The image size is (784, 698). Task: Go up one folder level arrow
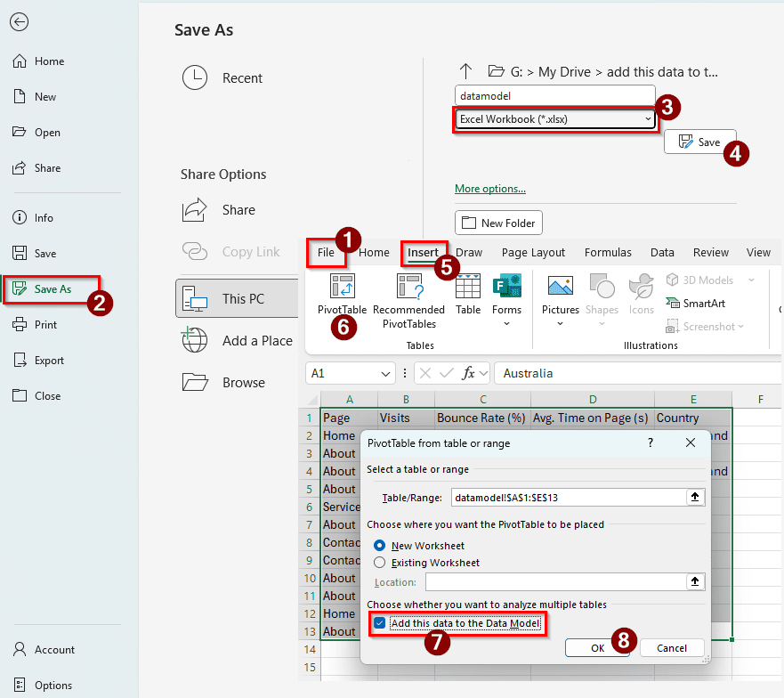[465, 71]
